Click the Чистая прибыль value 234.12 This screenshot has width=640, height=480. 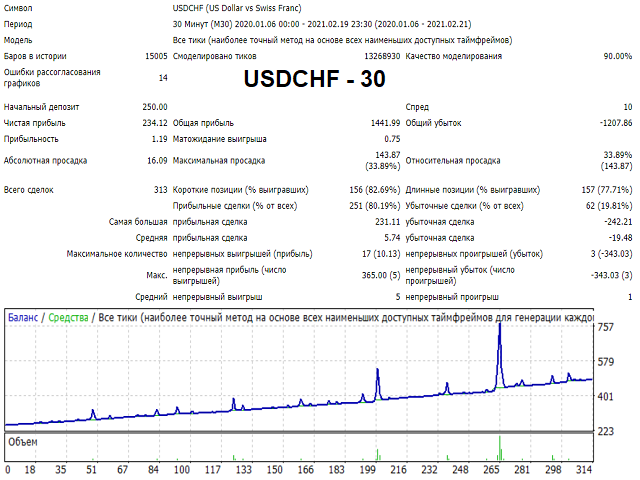point(155,123)
